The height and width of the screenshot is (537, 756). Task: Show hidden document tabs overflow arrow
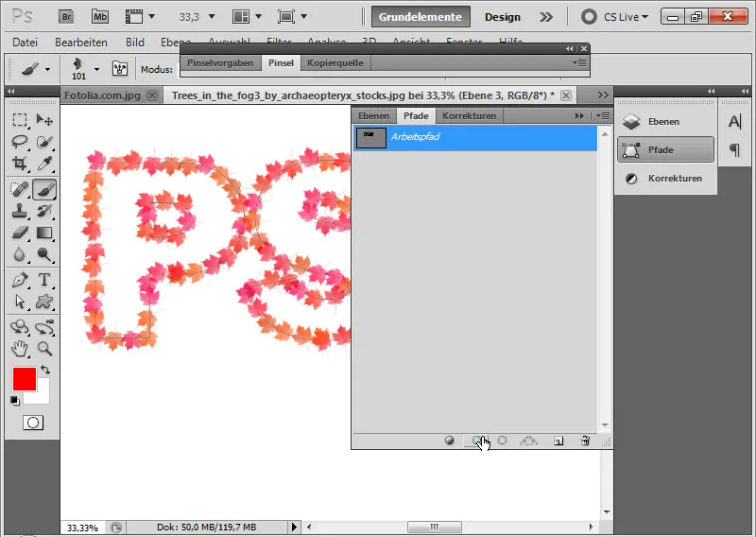pyautogui.click(x=603, y=95)
